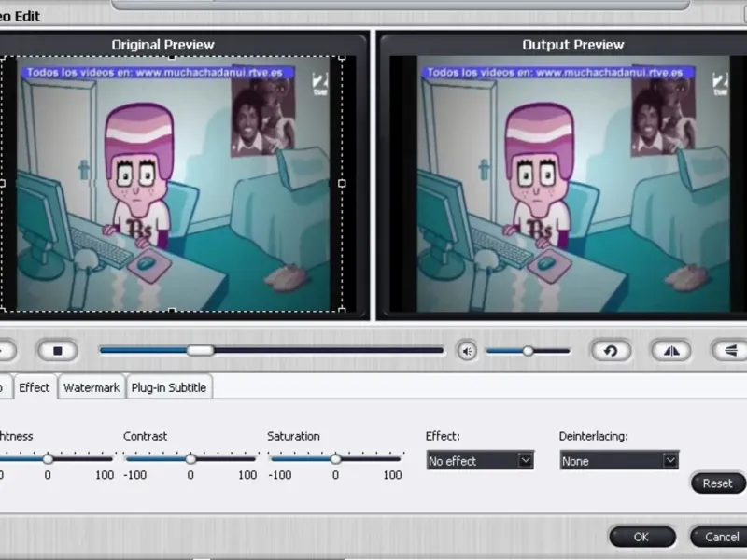Viewport: 747px width, 560px height.
Task: Click the top-center crop handle in Original Preview
Action: pyautogui.click(x=172, y=57)
